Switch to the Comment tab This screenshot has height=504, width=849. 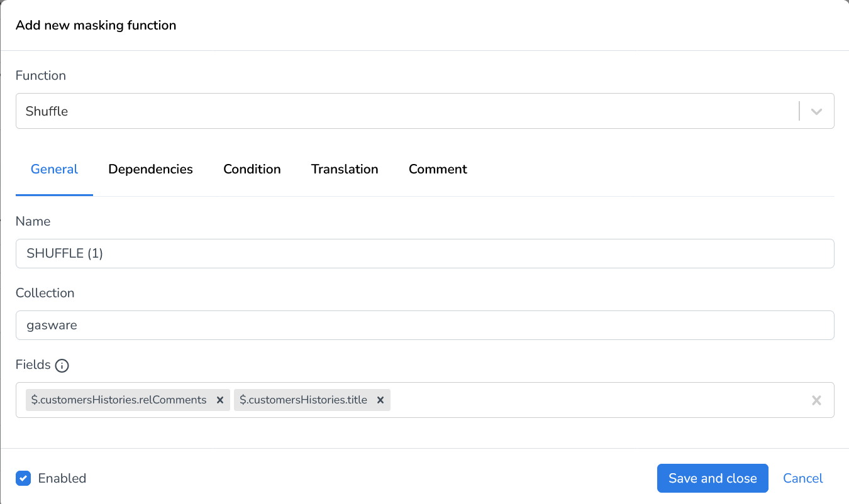click(x=438, y=169)
